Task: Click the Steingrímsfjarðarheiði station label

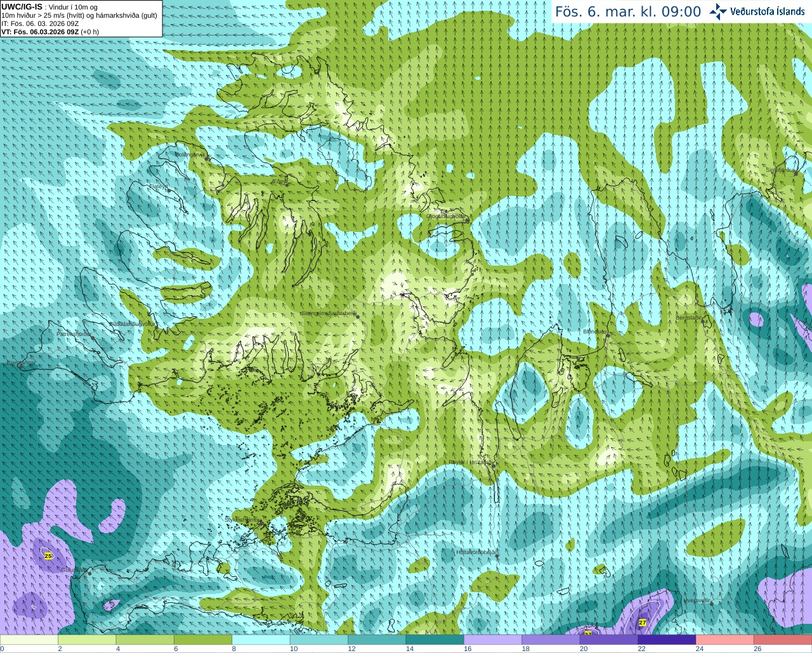Action: 329,313
